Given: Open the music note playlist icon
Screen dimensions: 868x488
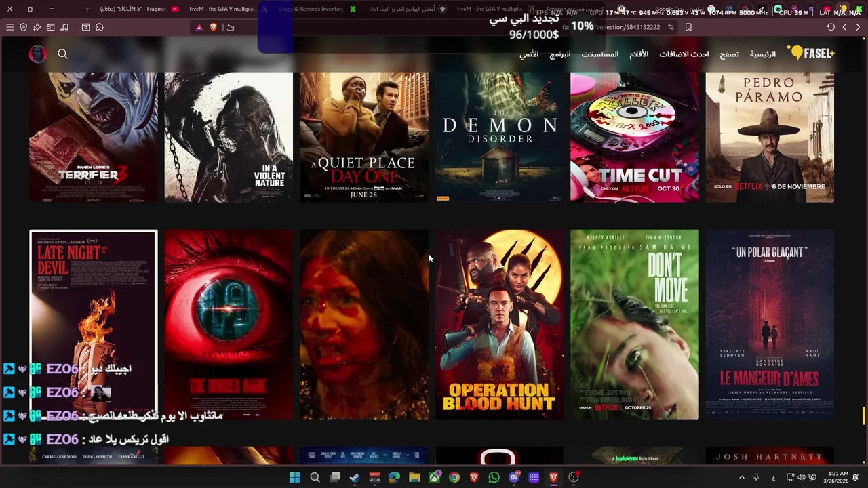Looking at the screenshot, I should tap(64, 27).
